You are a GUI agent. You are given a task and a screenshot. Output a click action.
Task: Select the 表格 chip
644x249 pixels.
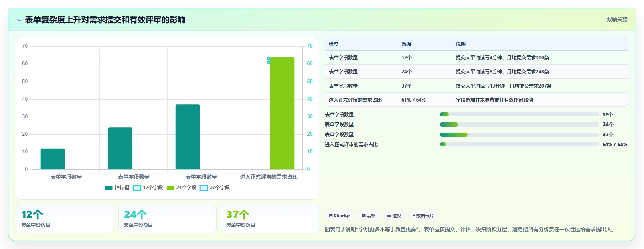coord(369,216)
